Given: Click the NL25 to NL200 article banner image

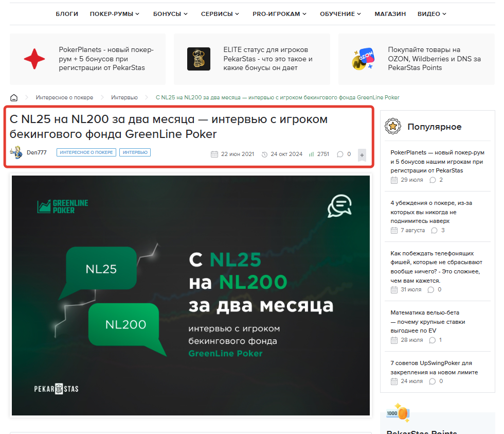Looking at the screenshot, I should point(191,296).
